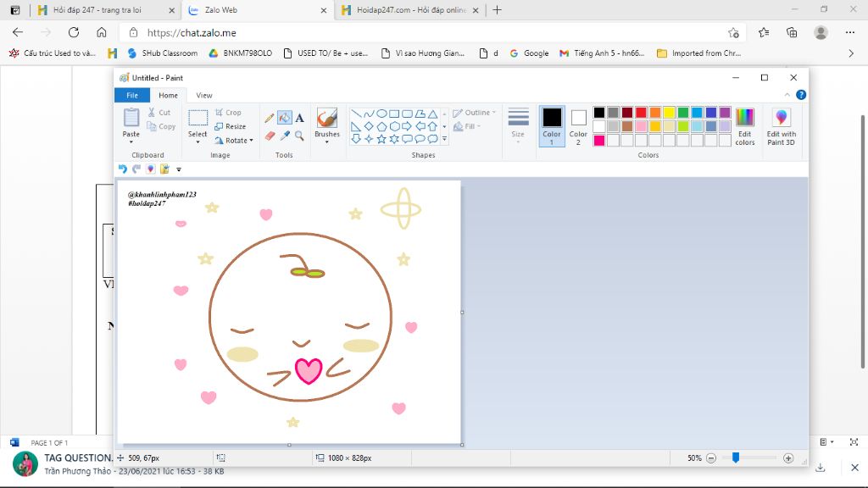Activate Color 2 background selector

578,126
